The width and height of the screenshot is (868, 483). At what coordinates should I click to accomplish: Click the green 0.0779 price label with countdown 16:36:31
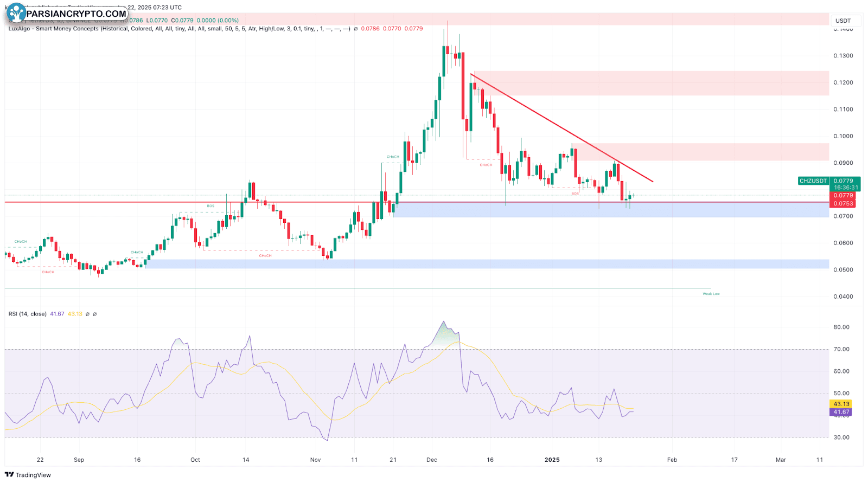click(x=846, y=184)
